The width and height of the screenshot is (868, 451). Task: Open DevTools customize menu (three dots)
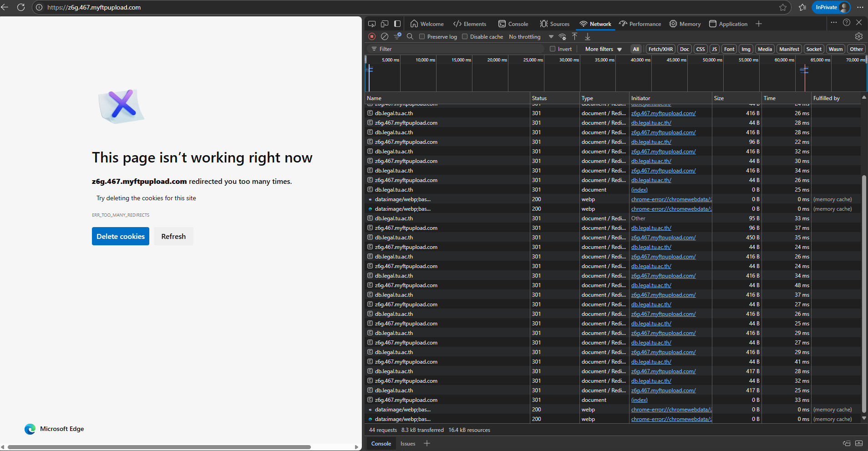pos(833,23)
